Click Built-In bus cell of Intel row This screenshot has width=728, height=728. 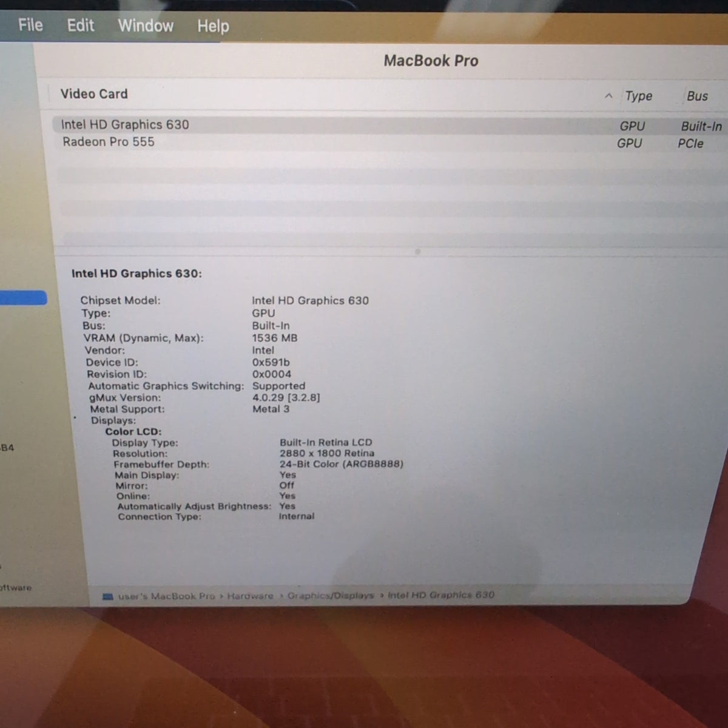(701, 126)
